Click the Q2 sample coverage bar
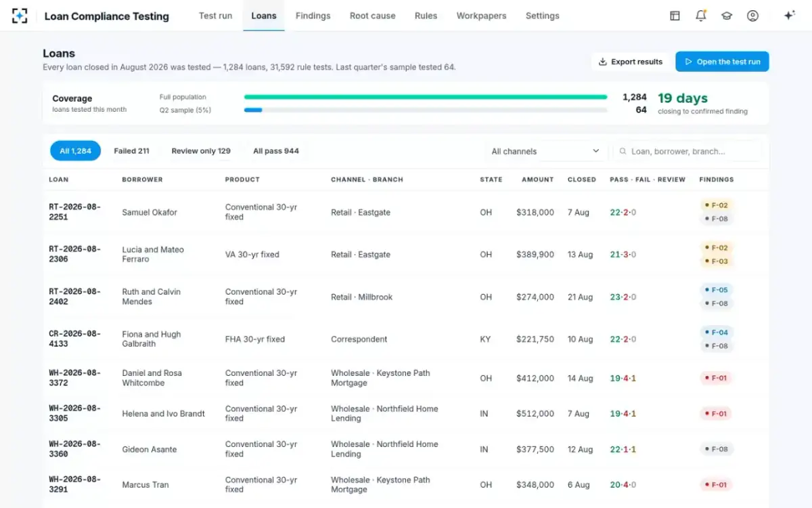This screenshot has width=812, height=508. click(x=426, y=110)
